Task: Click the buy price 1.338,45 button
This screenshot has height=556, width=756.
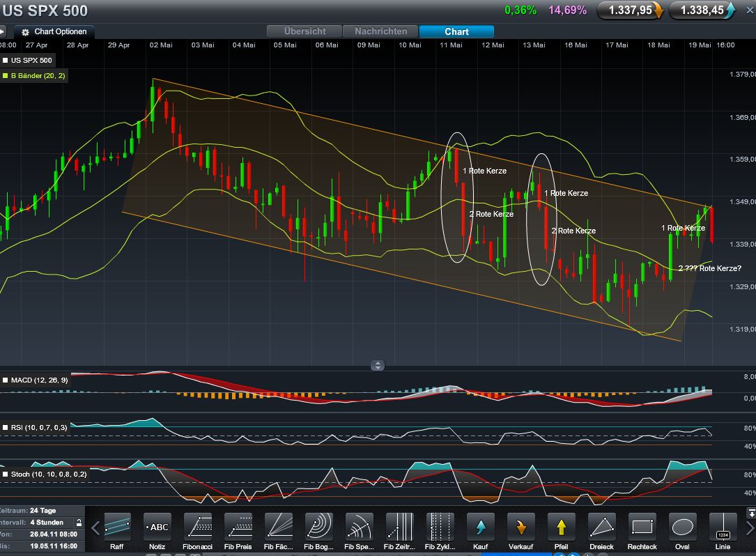Action: pos(702,10)
